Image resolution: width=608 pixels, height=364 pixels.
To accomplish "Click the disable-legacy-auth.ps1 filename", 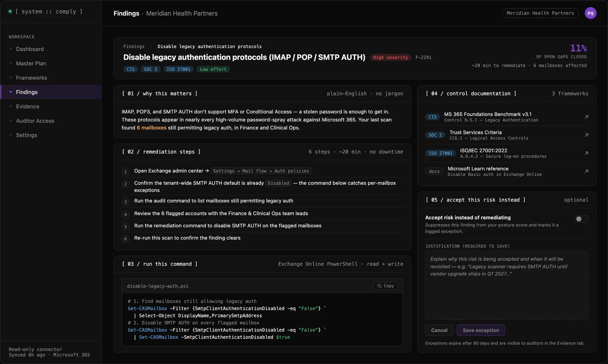I will coord(158,286).
